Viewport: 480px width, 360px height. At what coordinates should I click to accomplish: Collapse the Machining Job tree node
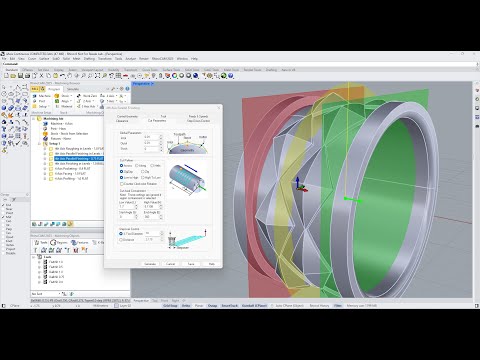(x=34, y=119)
